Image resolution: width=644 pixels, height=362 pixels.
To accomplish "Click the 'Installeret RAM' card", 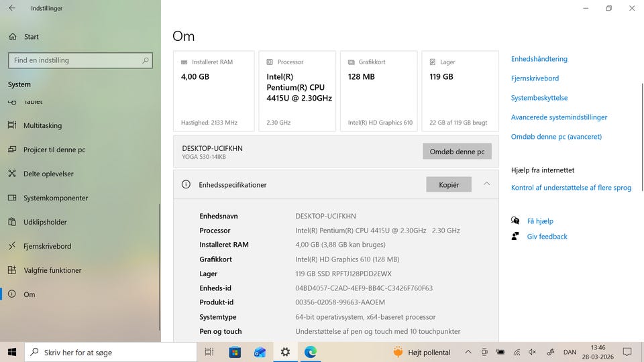I will (x=213, y=91).
